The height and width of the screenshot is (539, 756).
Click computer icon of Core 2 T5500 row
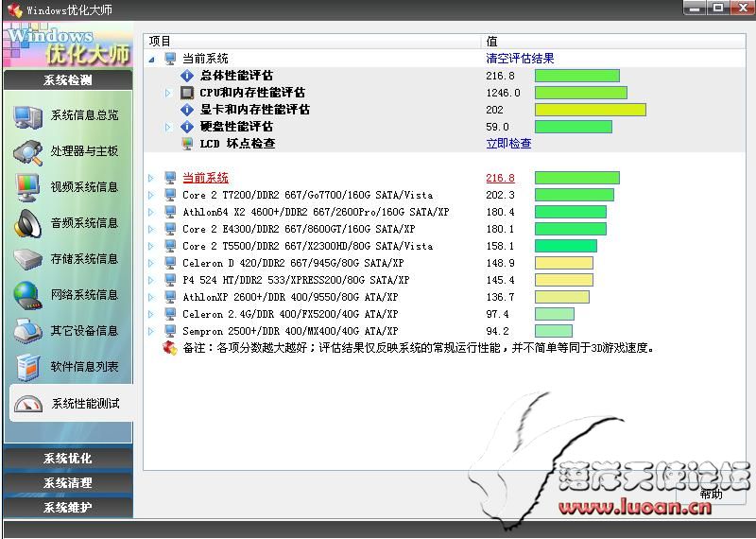click(x=170, y=246)
